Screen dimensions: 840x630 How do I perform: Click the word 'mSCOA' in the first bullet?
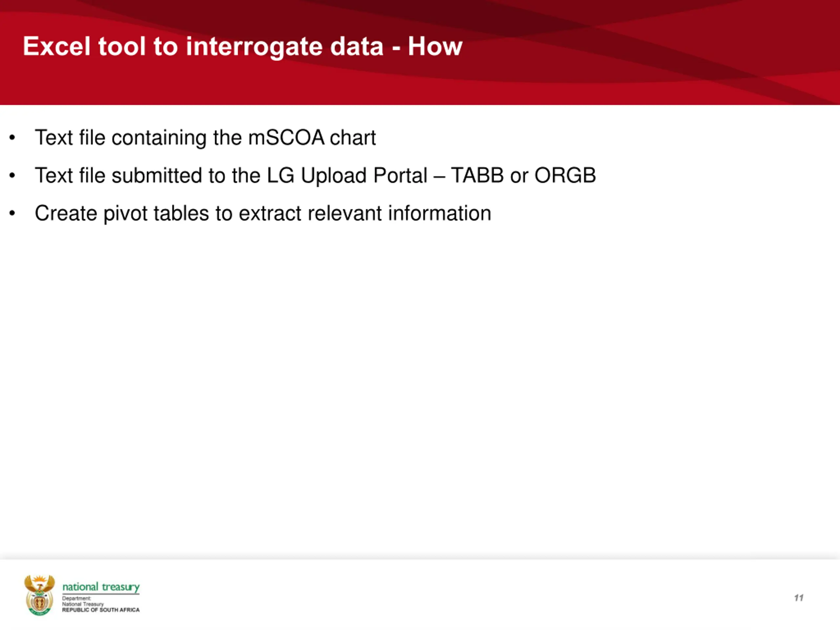286,137
